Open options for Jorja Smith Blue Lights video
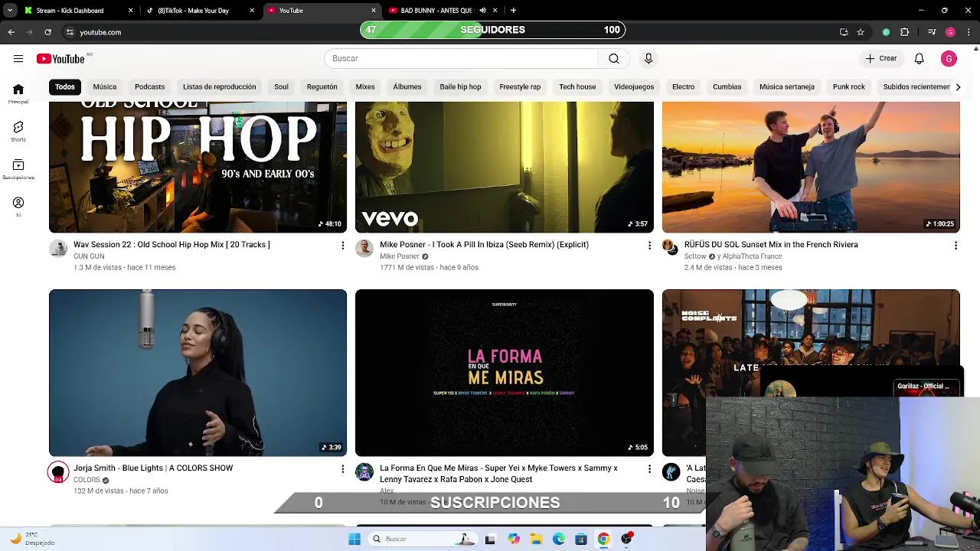Viewport: 980px width, 551px height. tap(342, 468)
